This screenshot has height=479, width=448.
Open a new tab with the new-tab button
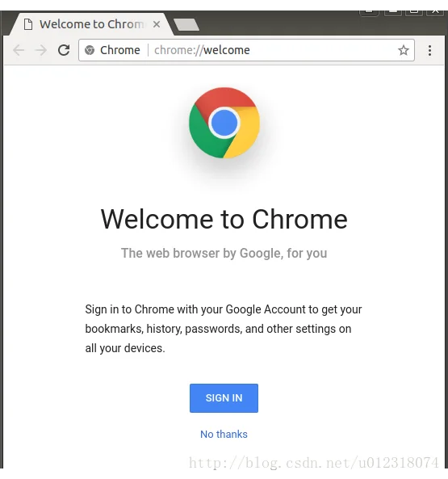point(186,24)
